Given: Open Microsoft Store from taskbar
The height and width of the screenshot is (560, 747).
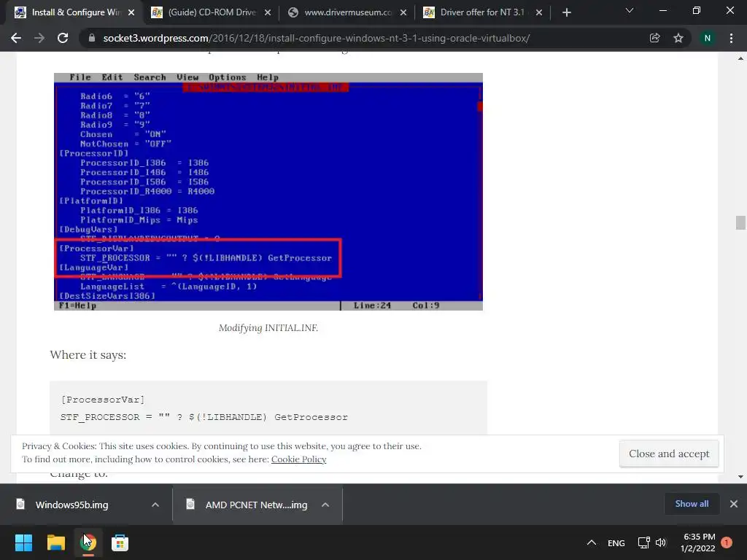Looking at the screenshot, I should (120, 542).
